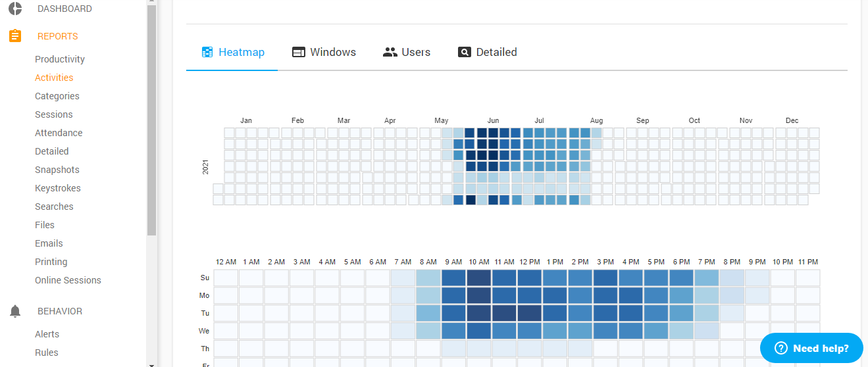This screenshot has height=367, width=868.
Task: Click the Tu weekday row label
Action: pos(205,313)
